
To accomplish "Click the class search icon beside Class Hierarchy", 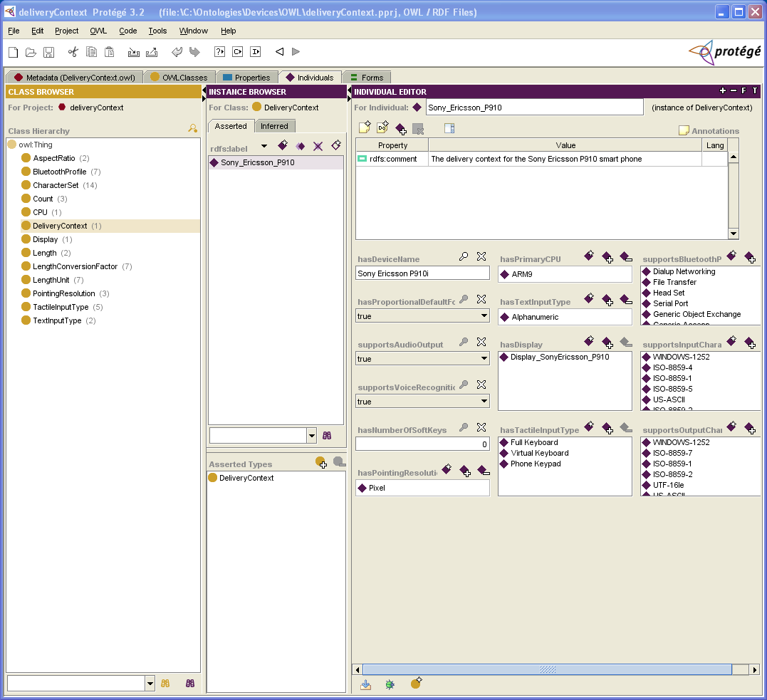I will point(192,129).
